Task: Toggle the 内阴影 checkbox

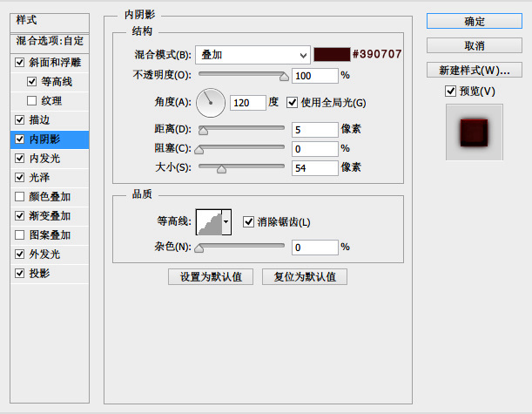Action: point(20,139)
